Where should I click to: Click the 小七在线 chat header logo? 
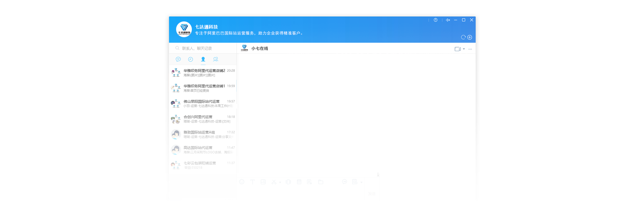pyautogui.click(x=245, y=48)
